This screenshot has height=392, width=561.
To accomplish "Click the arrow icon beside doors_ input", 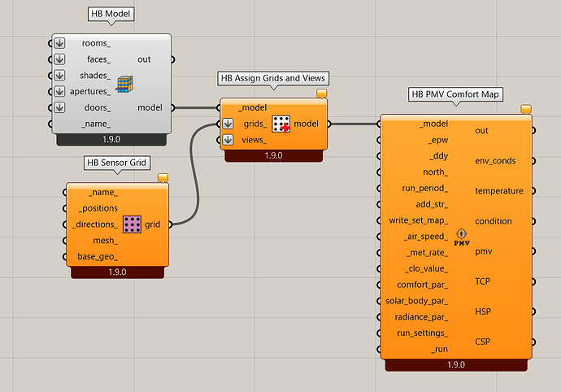I will pos(59,107).
